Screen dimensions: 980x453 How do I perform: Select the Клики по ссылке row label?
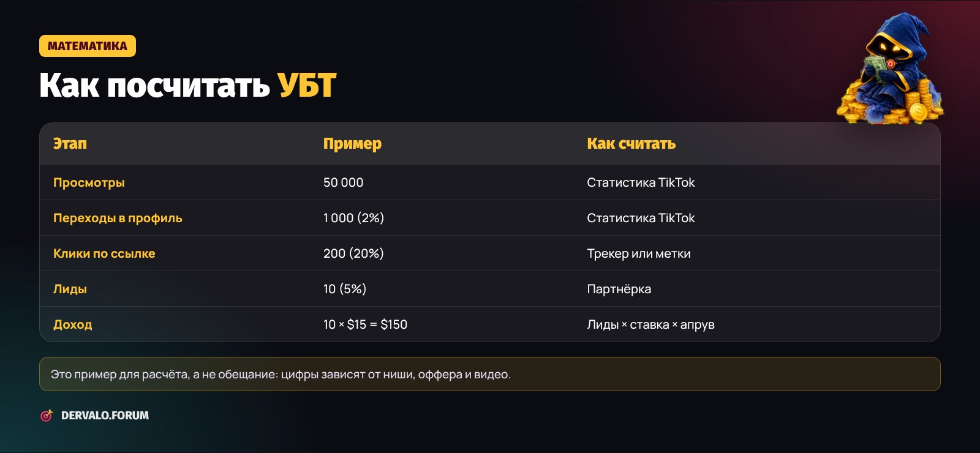pos(104,253)
